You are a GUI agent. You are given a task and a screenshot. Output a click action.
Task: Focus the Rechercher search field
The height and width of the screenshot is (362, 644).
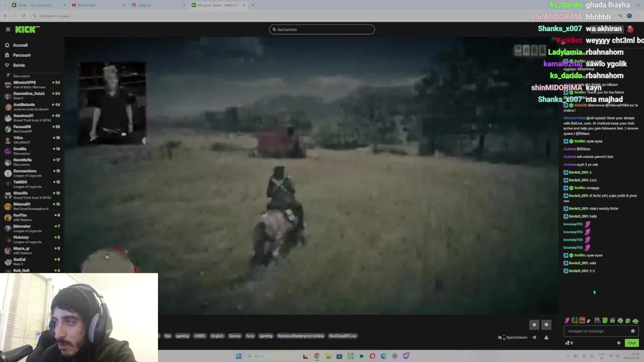click(322, 30)
